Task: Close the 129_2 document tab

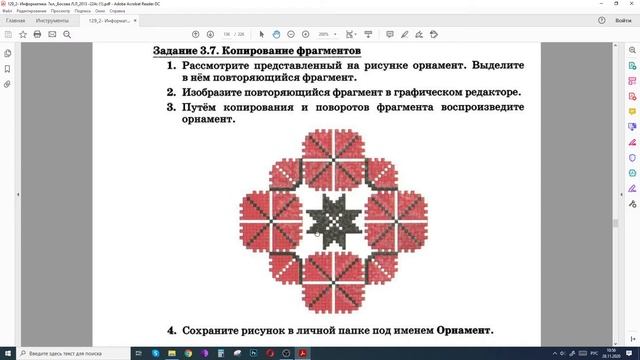Action: coord(135,20)
